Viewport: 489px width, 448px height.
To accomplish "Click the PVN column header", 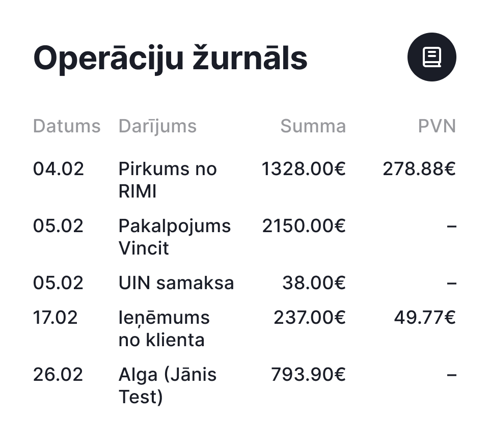I will click(437, 126).
